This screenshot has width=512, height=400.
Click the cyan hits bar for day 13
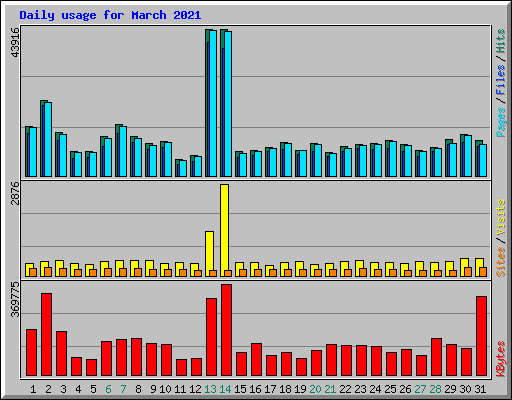pos(213,103)
